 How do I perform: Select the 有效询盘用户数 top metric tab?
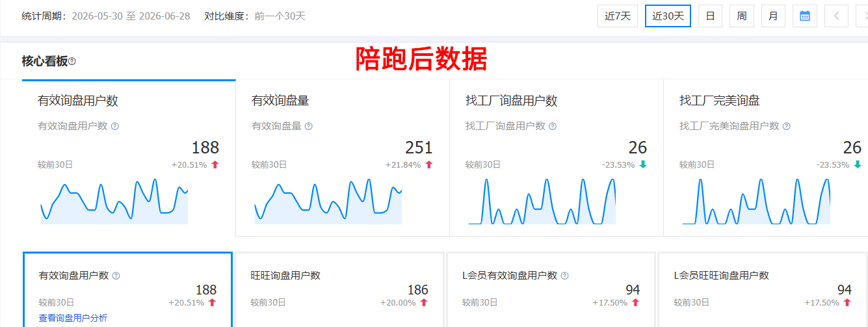(129, 158)
